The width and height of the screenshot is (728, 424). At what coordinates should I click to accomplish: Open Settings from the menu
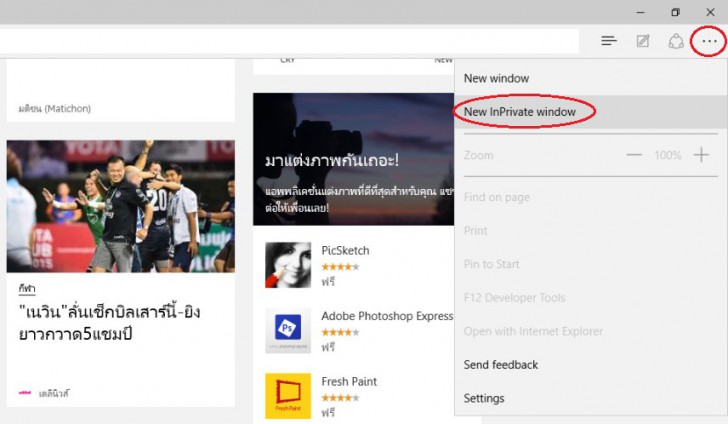484,398
